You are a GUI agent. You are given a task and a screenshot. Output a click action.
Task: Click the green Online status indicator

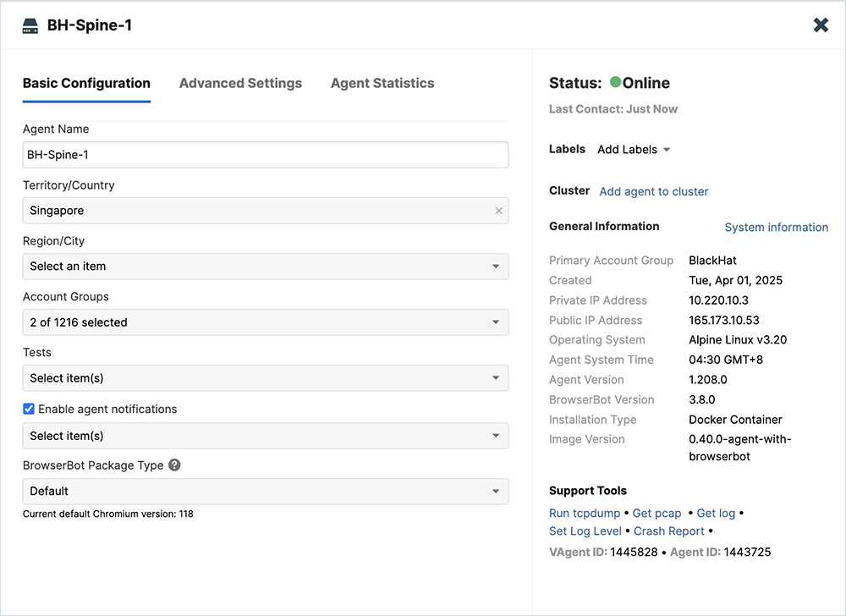coord(615,82)
